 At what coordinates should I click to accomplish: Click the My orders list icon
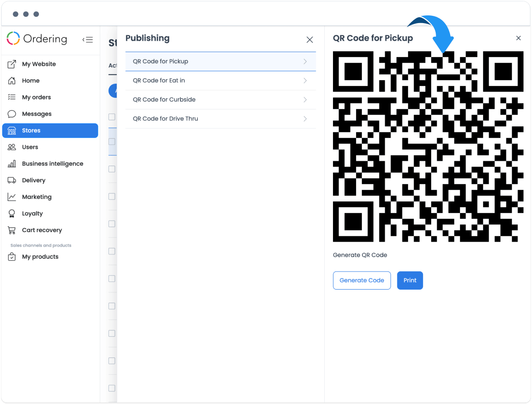[x=12, y=97]
